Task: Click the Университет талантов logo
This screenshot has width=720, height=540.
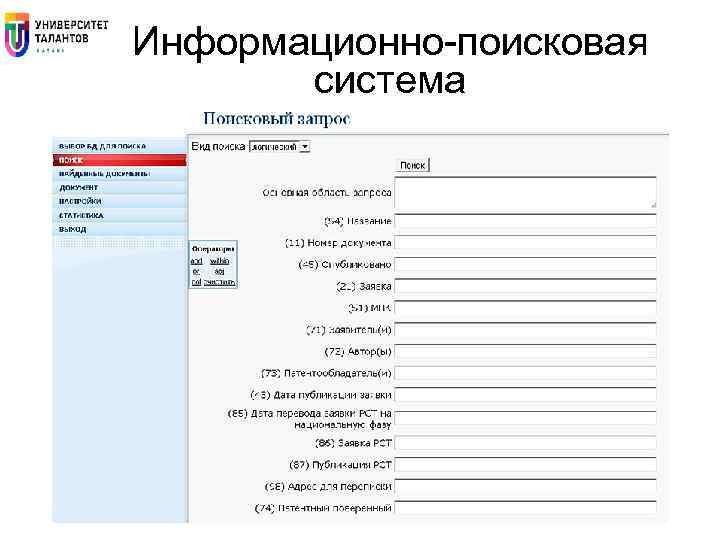Action: tap(56, 34)
